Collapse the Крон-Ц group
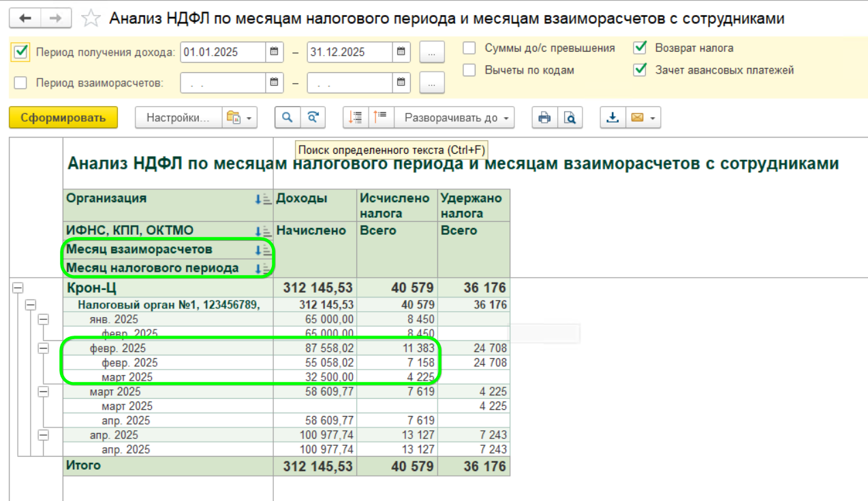 (18, 289)
